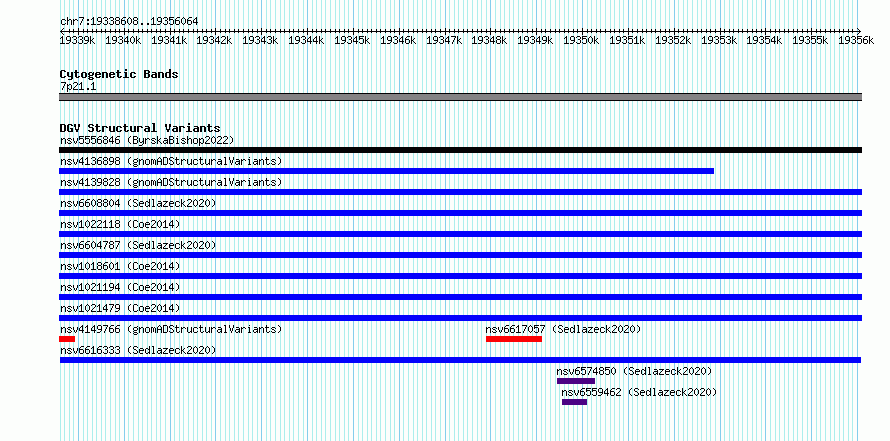Screen dimensions: 890x441
Task: Click nsv1021479 Coe2014 label
Action: 120,308
